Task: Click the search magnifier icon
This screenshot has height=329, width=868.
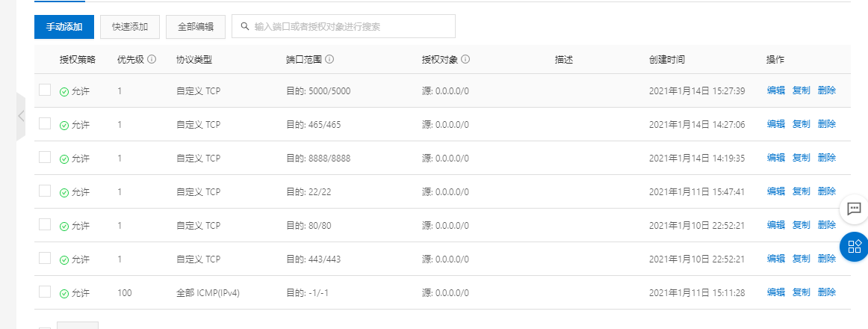Action: [x=244, y=26]
